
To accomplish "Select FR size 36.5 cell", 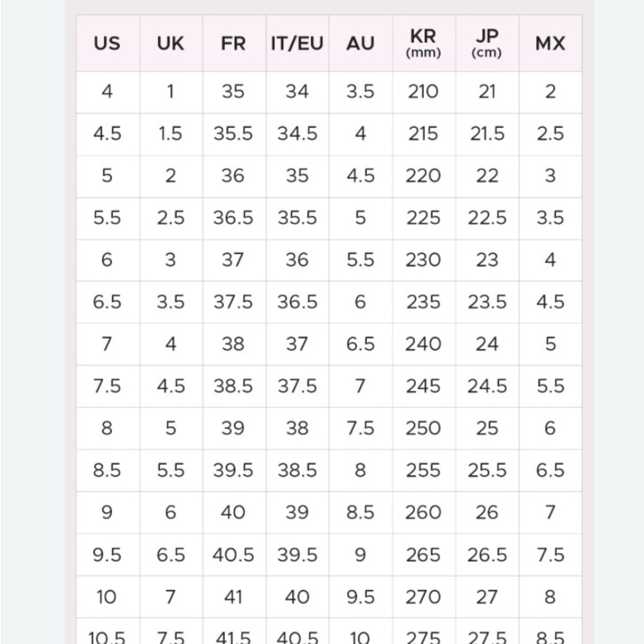I will (234, 218).
